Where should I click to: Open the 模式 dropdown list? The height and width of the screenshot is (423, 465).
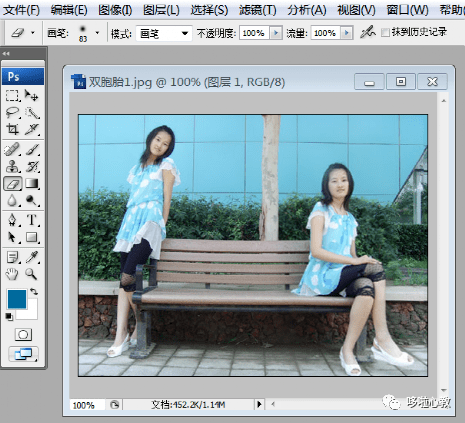pyautogui.click(x=164, y=33)
